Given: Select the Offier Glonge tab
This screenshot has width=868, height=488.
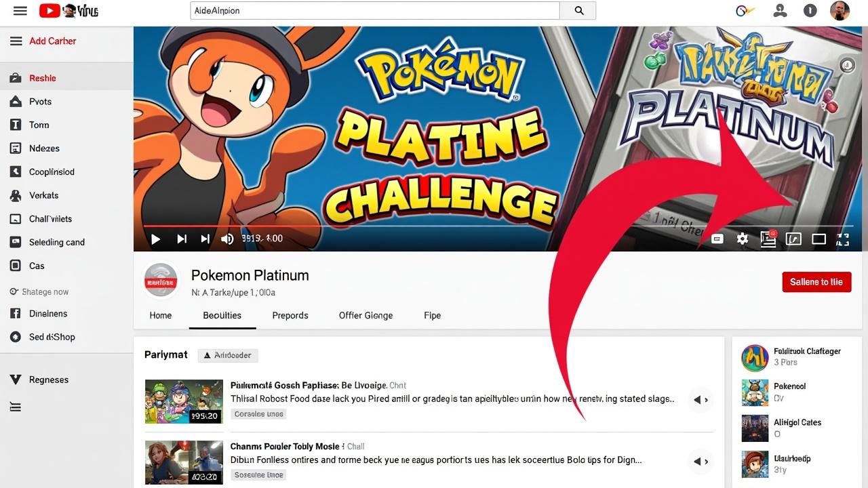Looking at the screenshot, I should click(366, 315).
